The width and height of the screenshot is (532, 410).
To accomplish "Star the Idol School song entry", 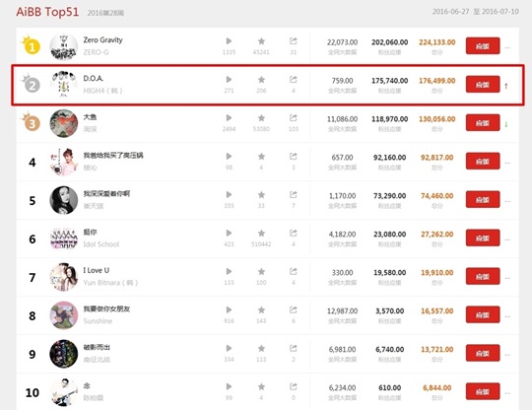I will pyautogui.click(x=261, y=233).
